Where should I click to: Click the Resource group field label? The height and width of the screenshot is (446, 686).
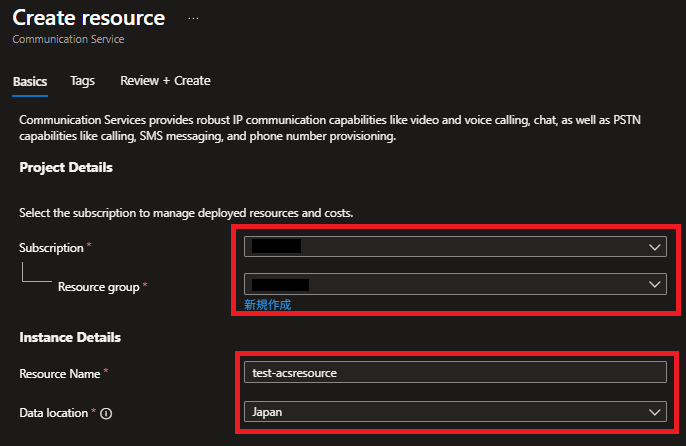[x=98, y=287]
